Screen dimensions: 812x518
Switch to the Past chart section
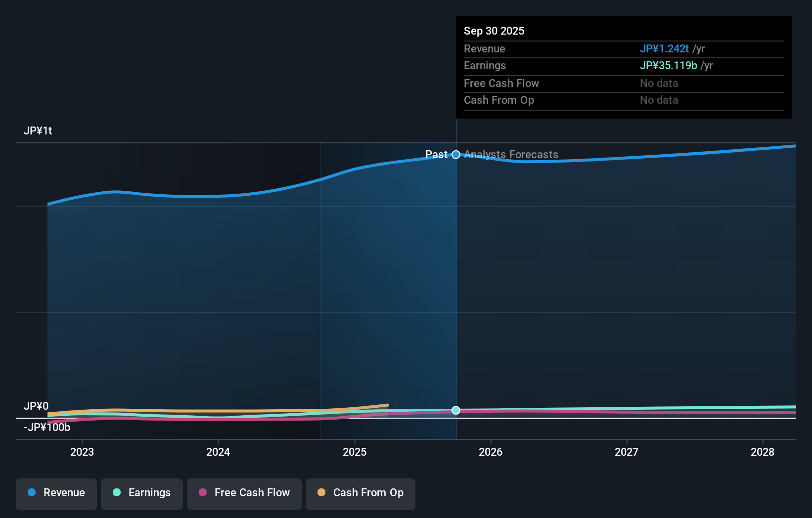[x=437, y=154]
